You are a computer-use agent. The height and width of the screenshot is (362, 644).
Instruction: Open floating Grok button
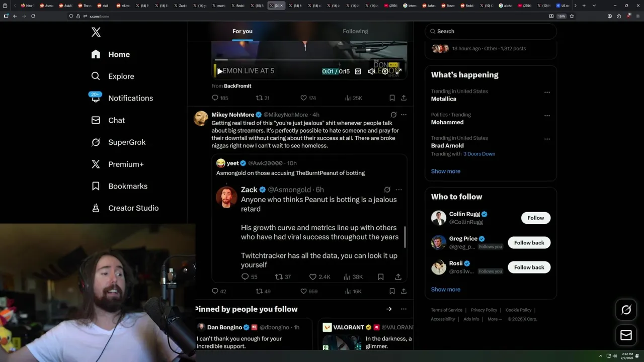(x=626, y=310)
